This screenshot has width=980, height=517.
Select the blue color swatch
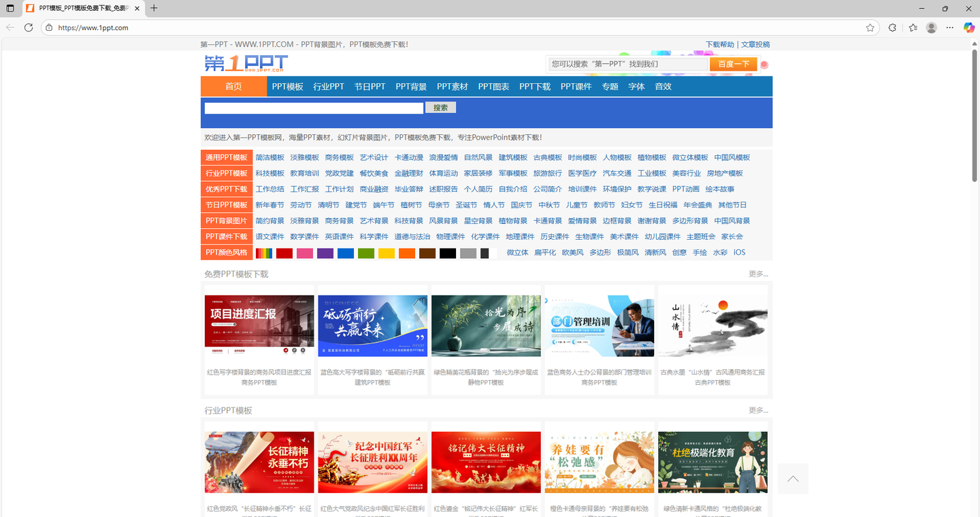pos(346,253)
